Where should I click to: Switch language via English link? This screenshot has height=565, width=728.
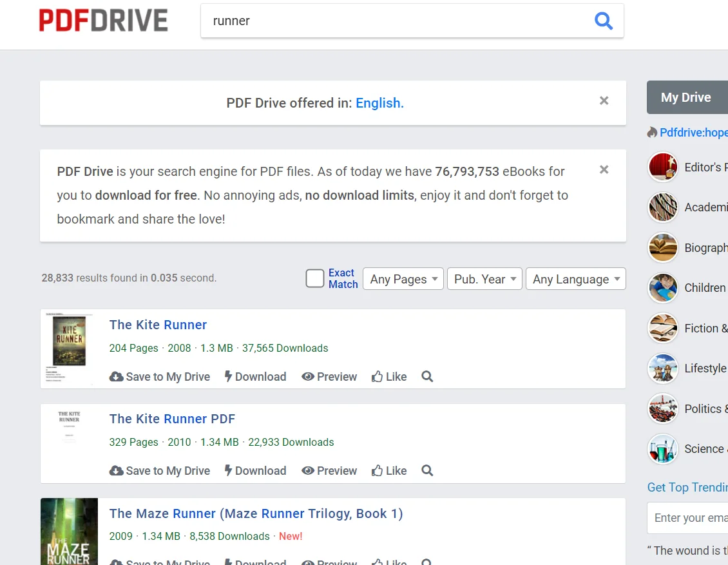(x=379, y=103)
